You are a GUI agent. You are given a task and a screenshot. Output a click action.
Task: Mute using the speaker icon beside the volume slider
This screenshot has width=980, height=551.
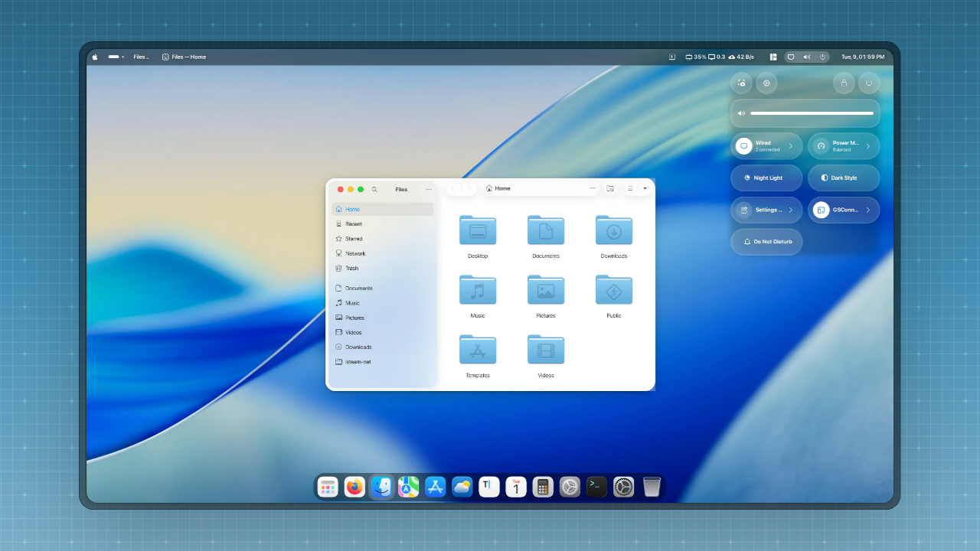coord(741,113)
